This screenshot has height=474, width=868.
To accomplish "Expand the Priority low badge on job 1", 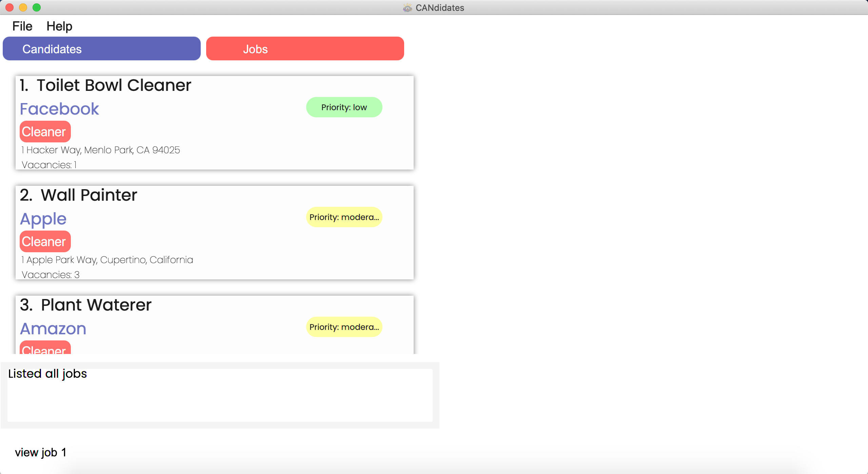I will 344,107.
